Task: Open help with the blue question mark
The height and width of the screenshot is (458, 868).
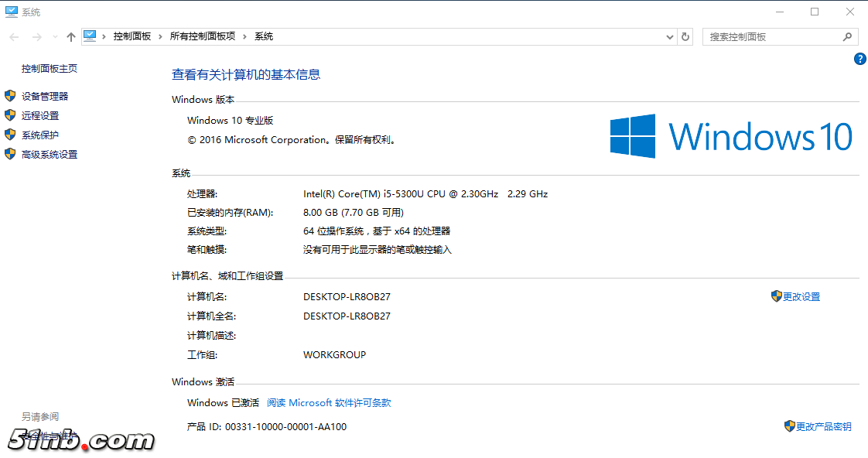Action: 859,59
